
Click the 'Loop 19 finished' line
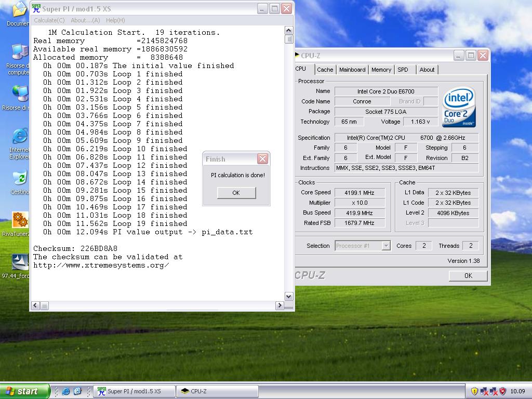(x=115, y=223)
